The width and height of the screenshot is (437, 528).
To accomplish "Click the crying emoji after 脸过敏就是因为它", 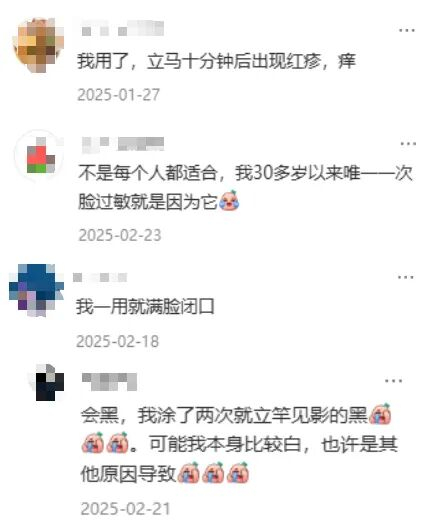I will coord(229,201).
